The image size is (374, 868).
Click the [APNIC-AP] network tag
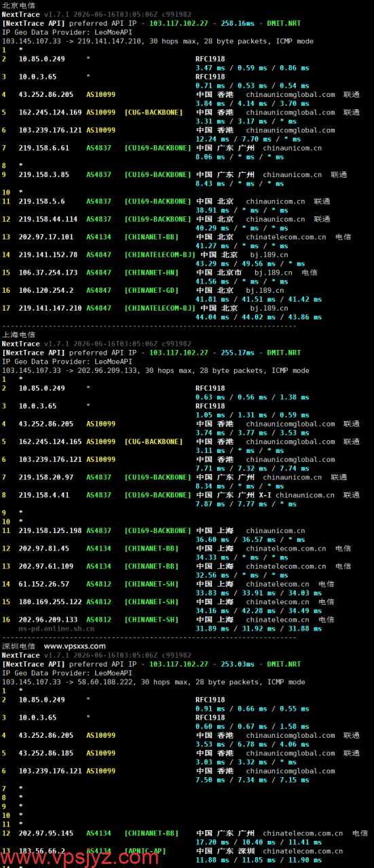click(x=145, y=851)
